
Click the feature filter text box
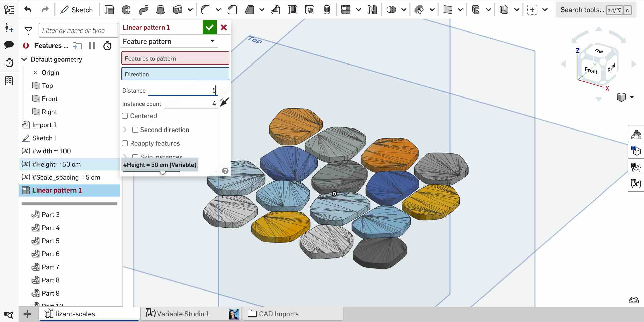[x=79, y=30]
